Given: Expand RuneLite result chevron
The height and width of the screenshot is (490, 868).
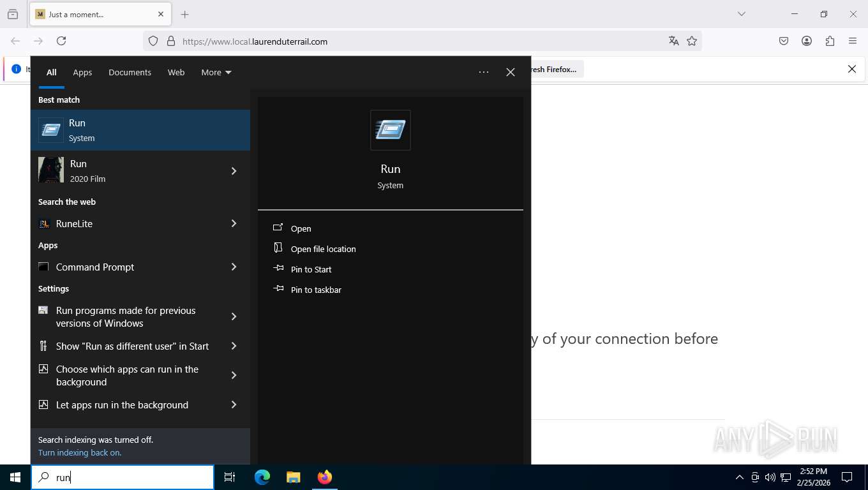Looking at the screenshot, I should tap(234, 223).
